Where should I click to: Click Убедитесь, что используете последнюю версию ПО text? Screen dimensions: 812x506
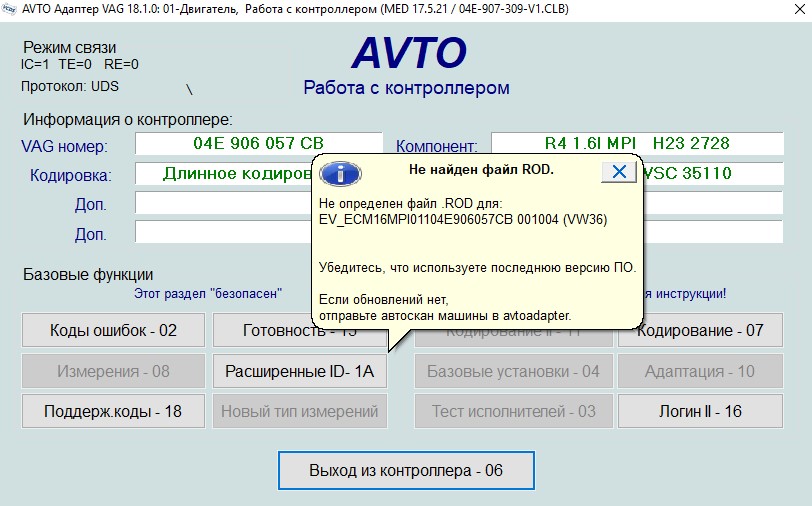click(x=477, y=268)
